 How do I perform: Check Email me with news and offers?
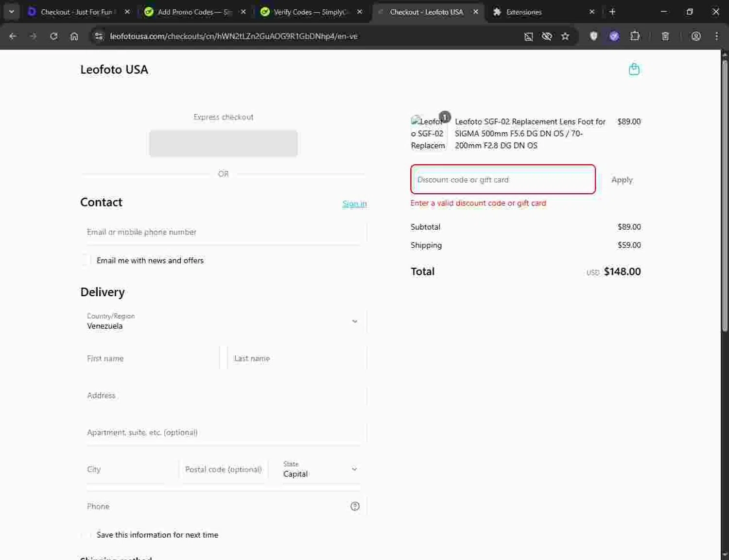tap(86, 260)
